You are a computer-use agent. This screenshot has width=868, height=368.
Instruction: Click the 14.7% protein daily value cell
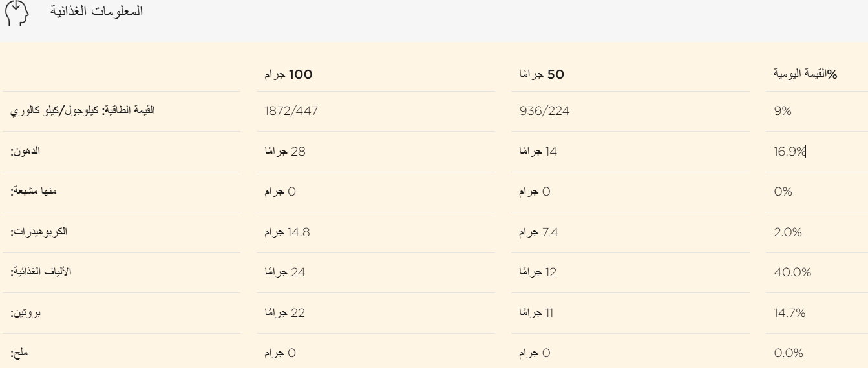(790, 313)
